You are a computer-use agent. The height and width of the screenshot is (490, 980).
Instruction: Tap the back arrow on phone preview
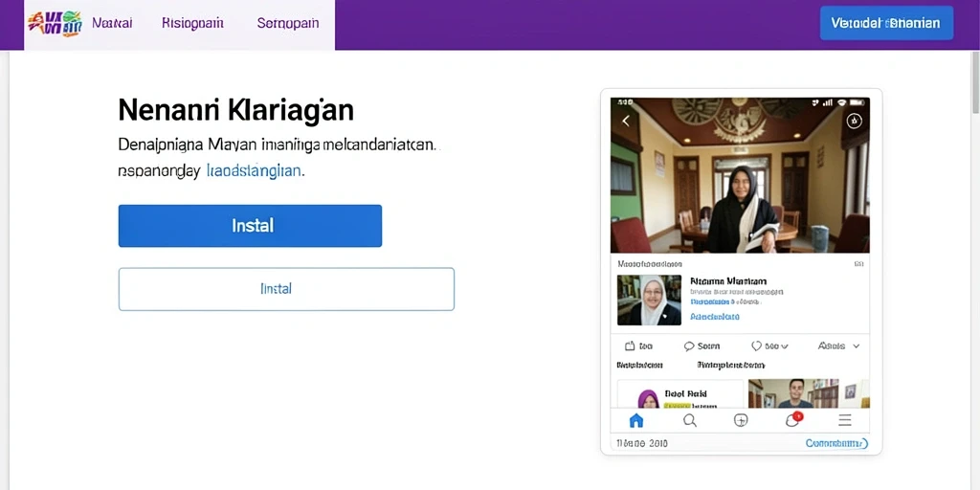(626, 121)
